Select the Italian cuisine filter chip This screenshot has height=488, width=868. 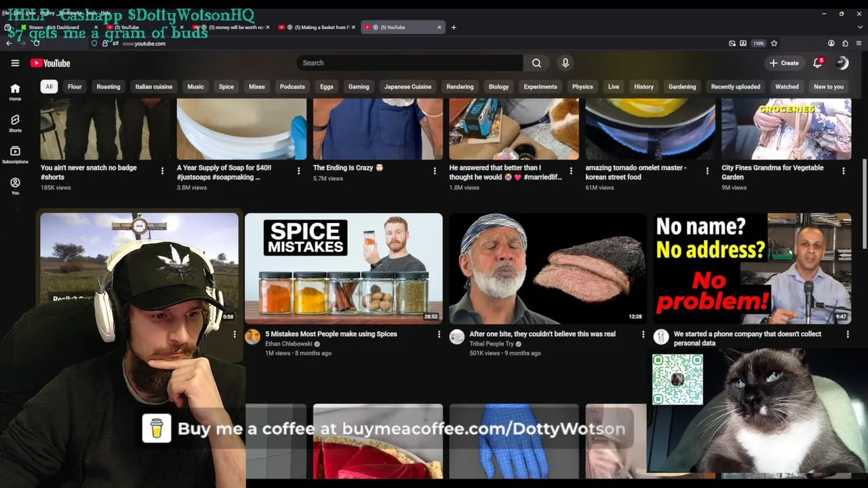[x=154, y=87]
